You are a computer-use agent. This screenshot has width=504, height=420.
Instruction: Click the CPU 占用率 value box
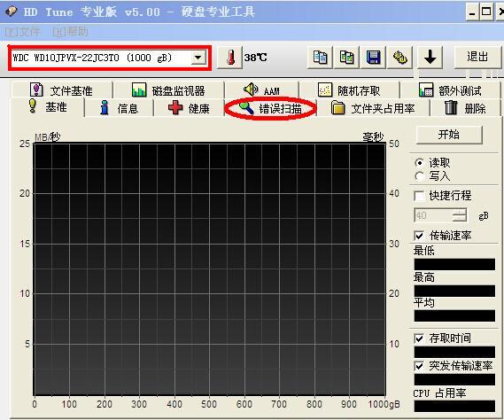click(454, 406)
